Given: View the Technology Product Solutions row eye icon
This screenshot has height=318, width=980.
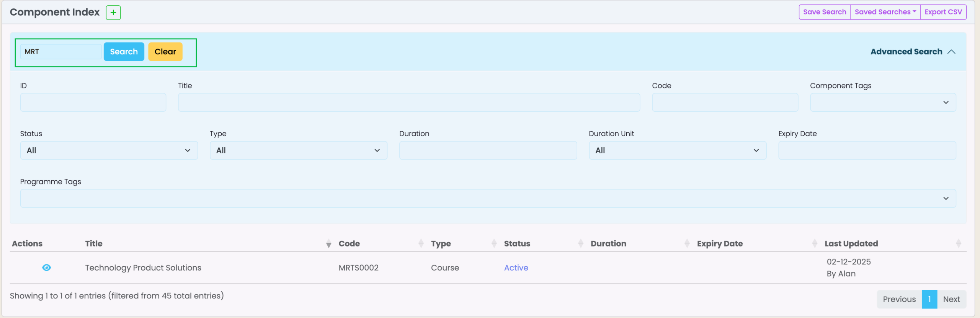Looking at the screenshot, I should pos(46,267).
